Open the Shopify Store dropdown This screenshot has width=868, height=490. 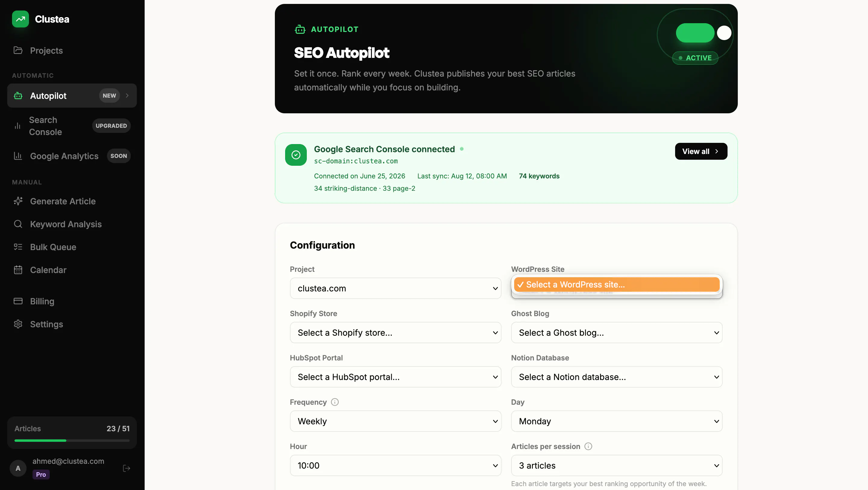[396, 333]
